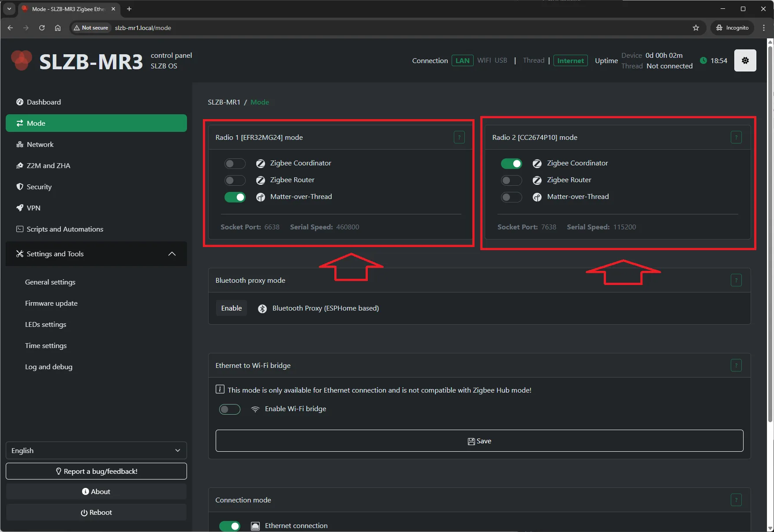Enable Zigbee Coordinator on Radio 1
The image size is (774, 532).
235,164
